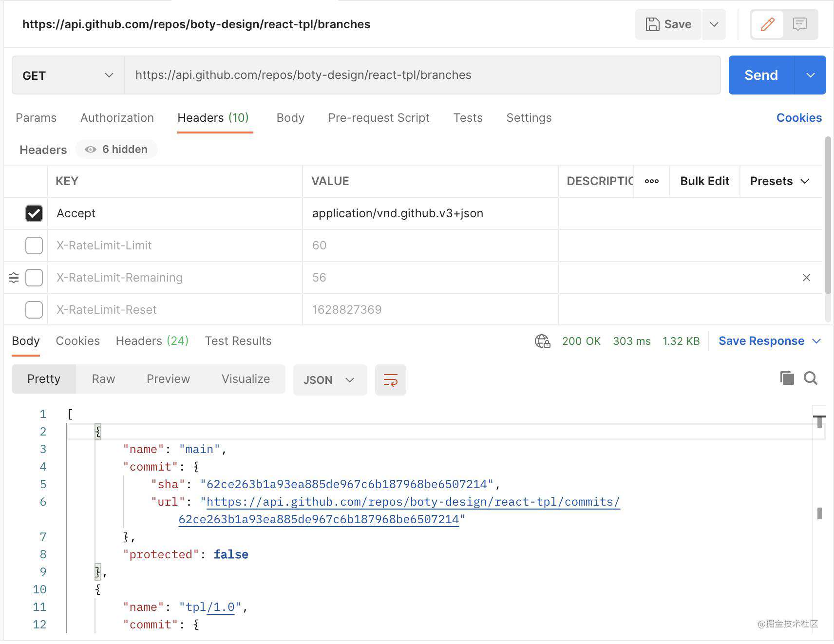Viewport: 834px width, 644px height.
Task: Go to the Pre-request Script tab
Action: [379, 118]
